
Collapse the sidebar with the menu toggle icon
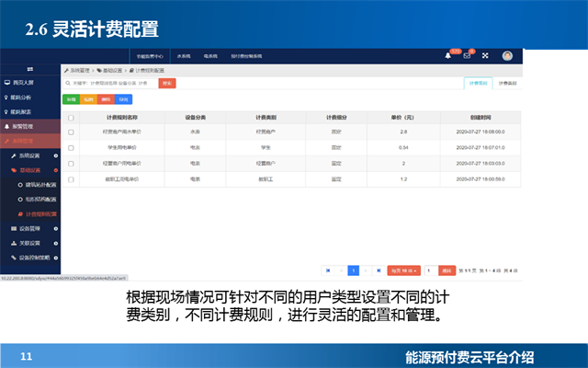[x=30, y=69]
